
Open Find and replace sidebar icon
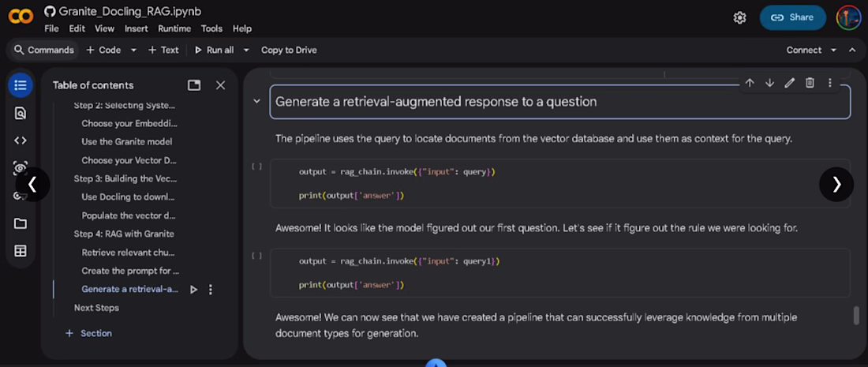(x=21, y=114)
